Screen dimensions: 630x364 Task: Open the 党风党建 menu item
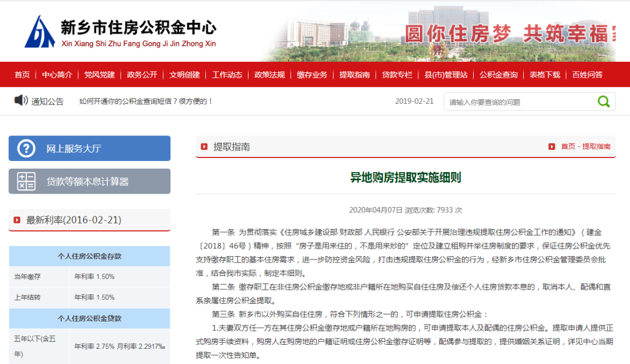[99, 75]
